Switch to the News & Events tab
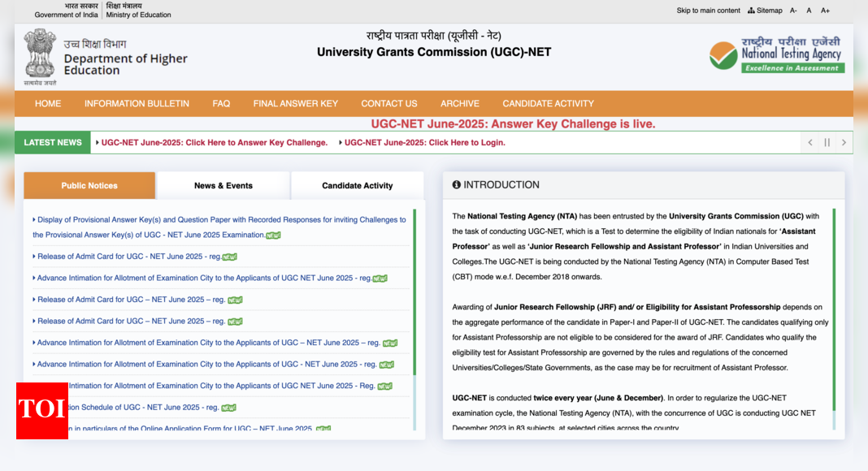868x471 pixels. [x=223, y=185]
